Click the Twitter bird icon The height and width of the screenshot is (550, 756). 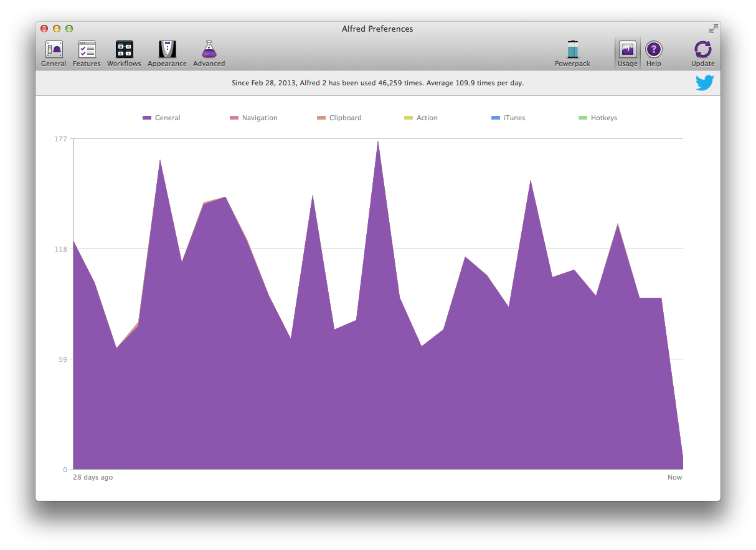tap(704, 83)
